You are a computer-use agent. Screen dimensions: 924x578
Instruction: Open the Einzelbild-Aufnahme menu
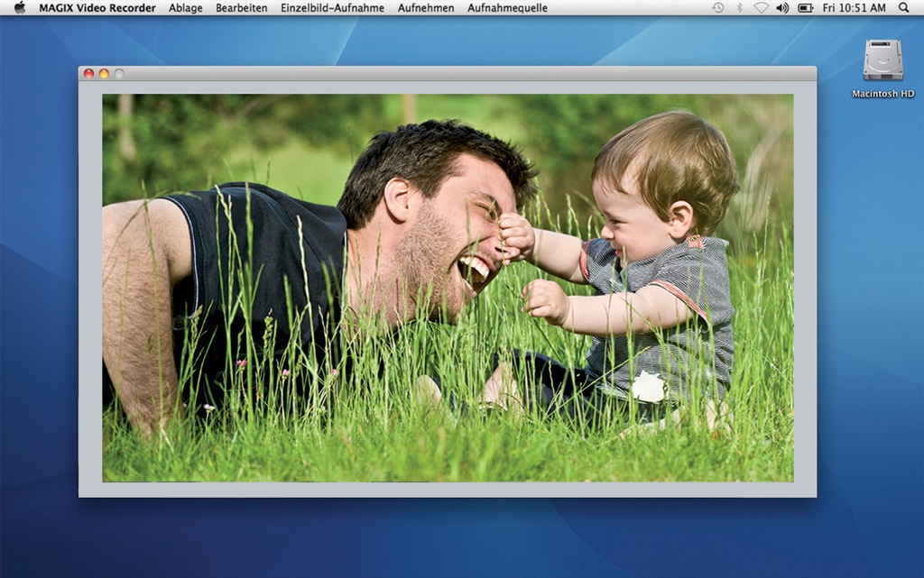point(332,8)
